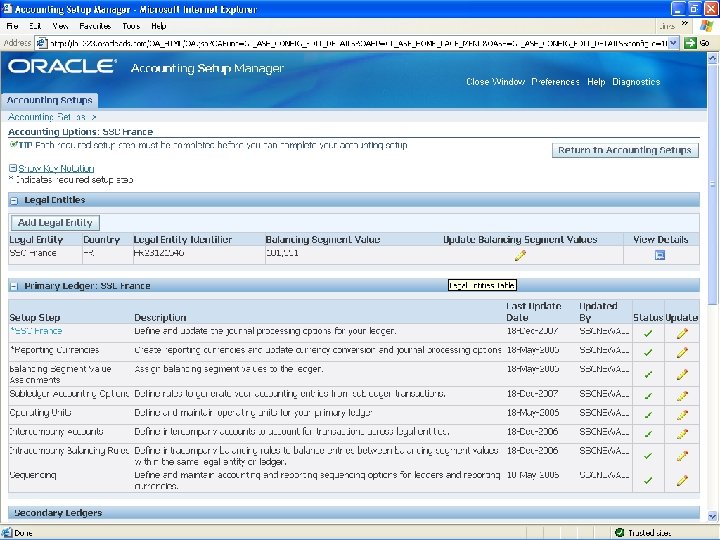Screen dimensions: 720x540
Task: Open the address bar dropdown arrow
Action: (673, 43)
